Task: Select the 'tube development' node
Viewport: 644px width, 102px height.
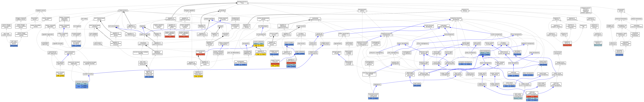Action: 449,34
